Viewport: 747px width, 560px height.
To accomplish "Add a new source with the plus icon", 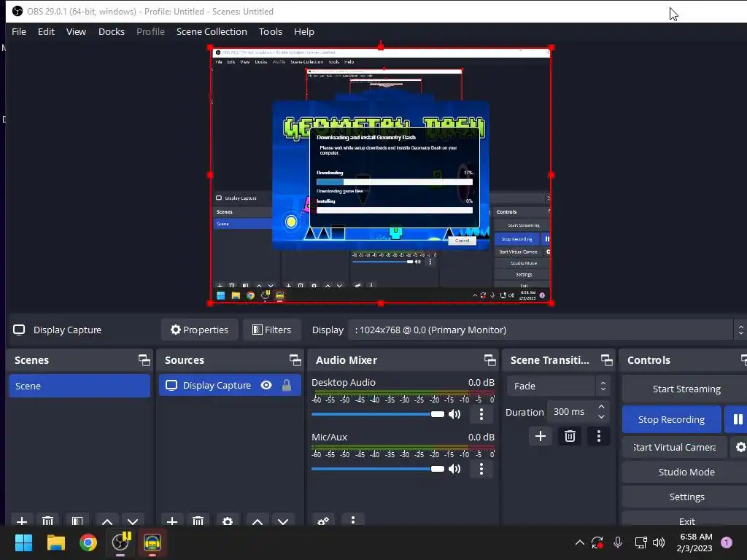I will tap(172, 521).
